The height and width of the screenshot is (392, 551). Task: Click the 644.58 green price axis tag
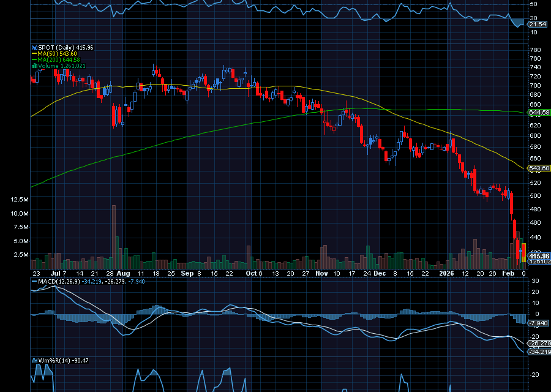tap(539, 113)
